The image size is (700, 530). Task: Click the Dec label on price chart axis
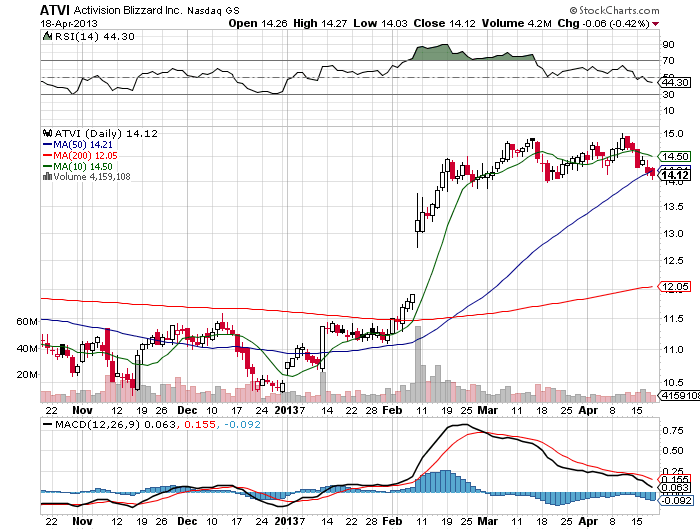tap(187, 410)
